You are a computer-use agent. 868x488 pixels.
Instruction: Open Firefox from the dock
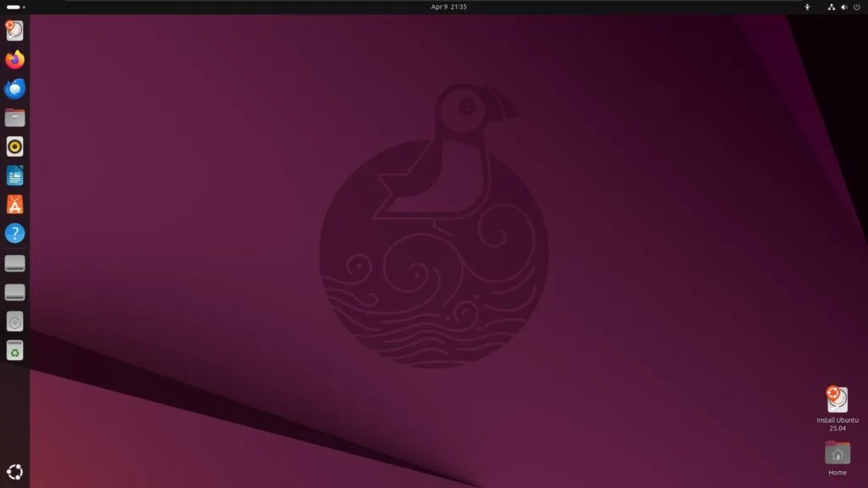(15, 60)
